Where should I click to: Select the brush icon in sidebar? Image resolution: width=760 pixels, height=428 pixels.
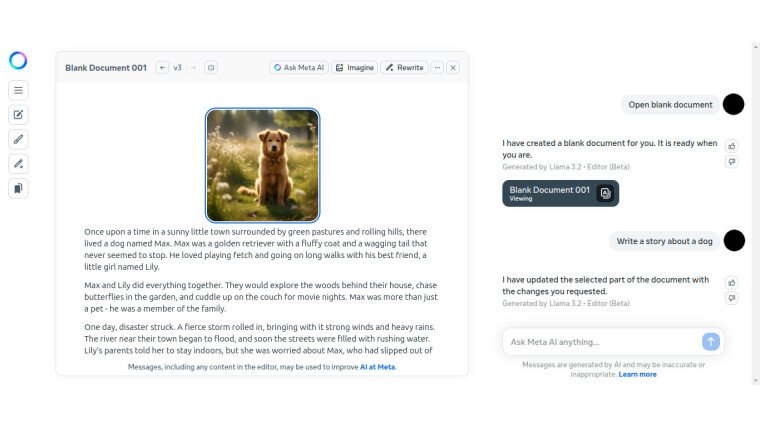[18, 139]
